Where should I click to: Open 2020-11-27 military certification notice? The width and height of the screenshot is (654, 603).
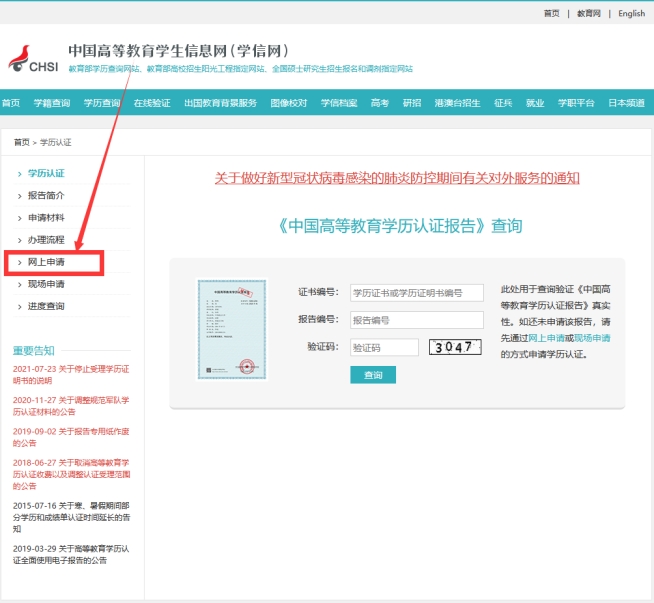click(71, 406)
